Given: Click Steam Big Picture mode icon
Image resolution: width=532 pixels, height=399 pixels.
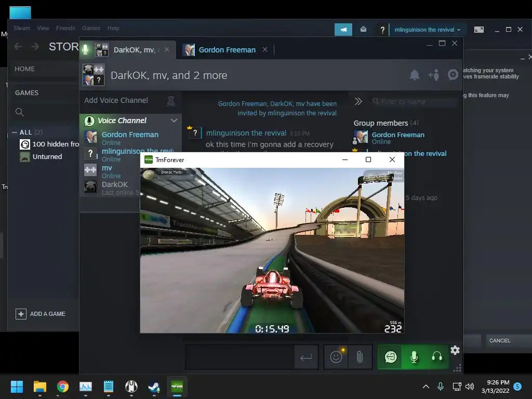Looking at the screenshot, I should click(x=478, y=30).
